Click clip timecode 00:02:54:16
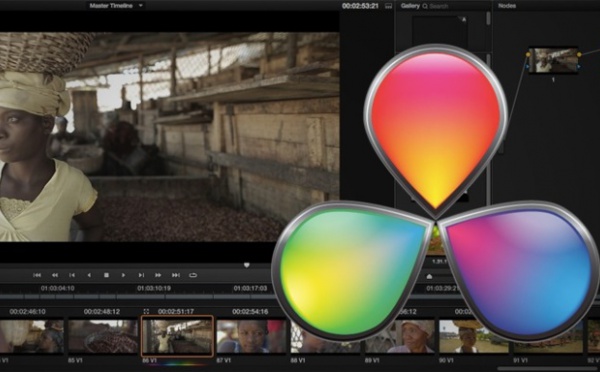 [250, 312]
